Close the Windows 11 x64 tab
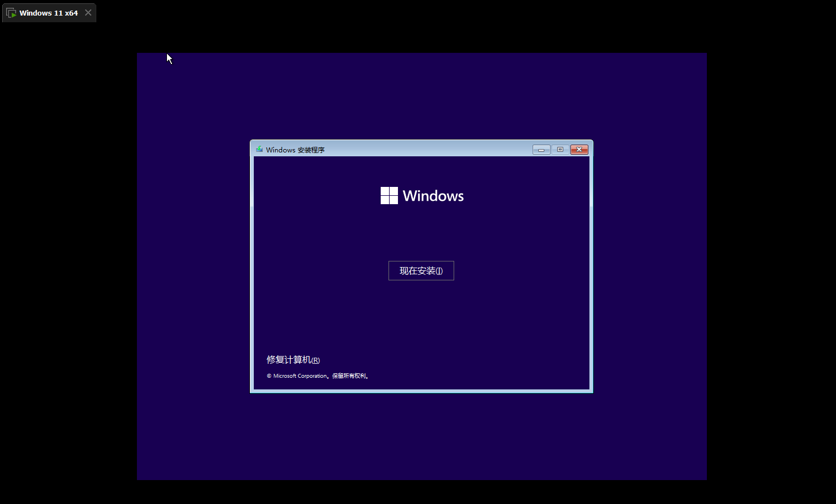This screenshot has height=504, width=836. 88,13
